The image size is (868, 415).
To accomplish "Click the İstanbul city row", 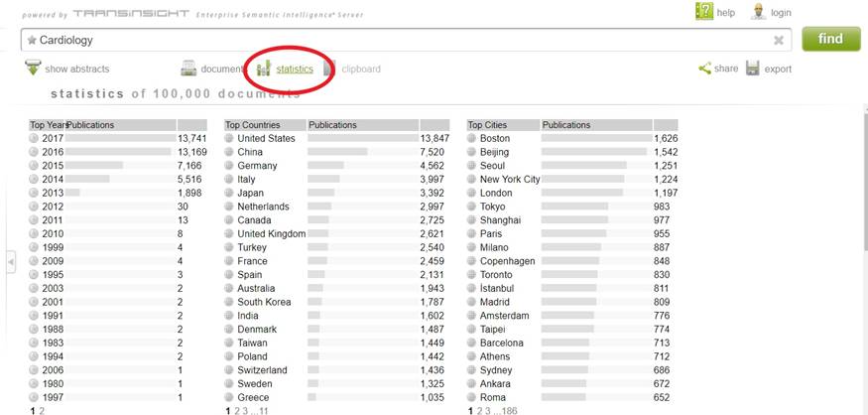I will 572,288.
